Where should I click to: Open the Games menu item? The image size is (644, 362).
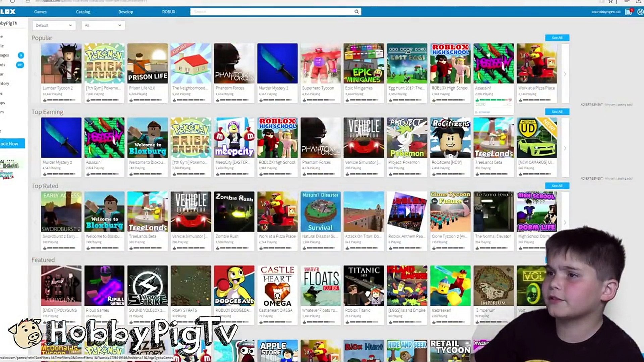pyautogui.click(x=40, y=12)
